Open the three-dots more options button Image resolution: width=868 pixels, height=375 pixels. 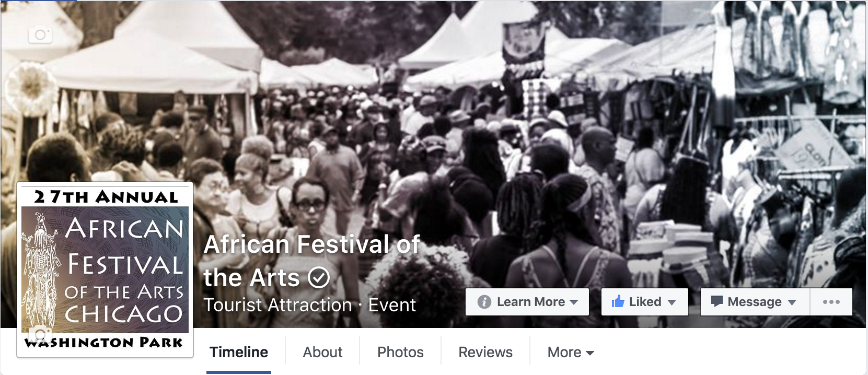point(831,302)
